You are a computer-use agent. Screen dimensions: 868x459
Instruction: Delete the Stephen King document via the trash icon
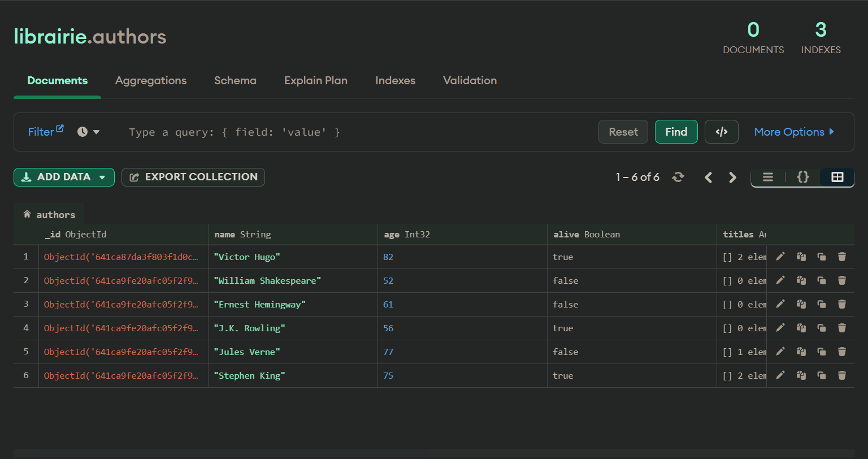tap(842, 375)
